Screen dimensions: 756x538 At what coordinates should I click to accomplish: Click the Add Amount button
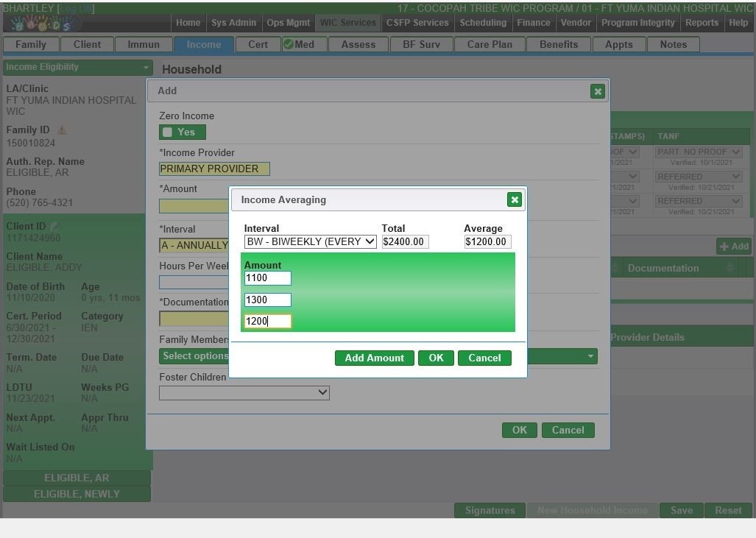[374, 358]
